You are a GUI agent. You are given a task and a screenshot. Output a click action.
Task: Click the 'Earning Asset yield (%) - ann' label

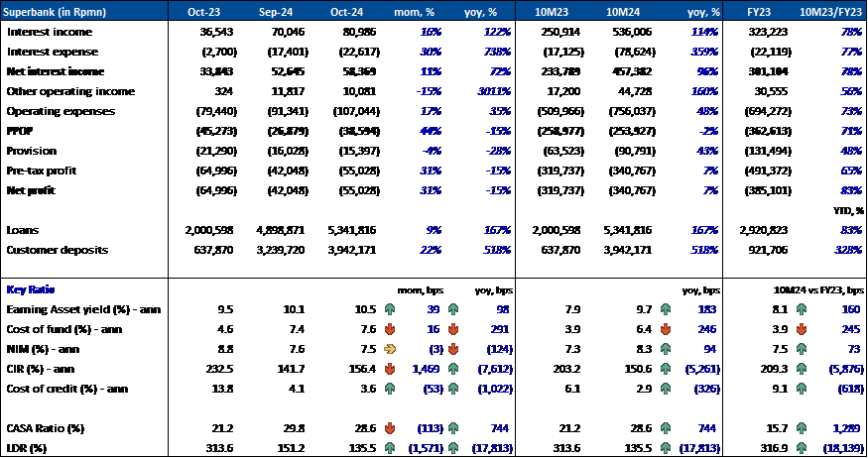pos(83,309)
